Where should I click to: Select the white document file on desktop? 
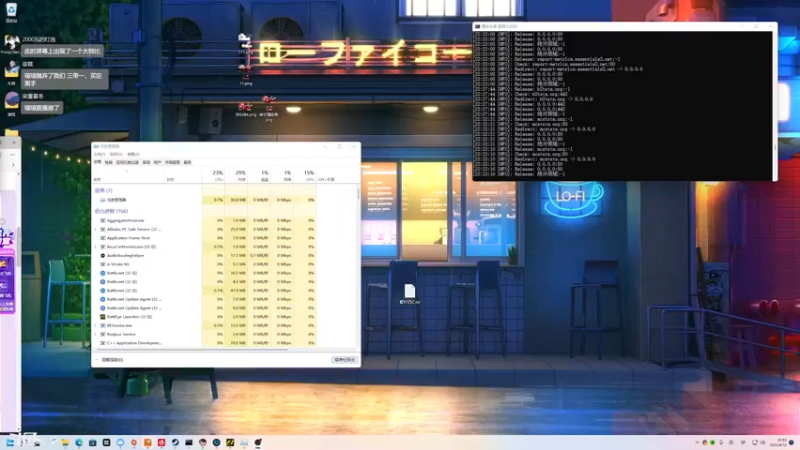pos(410,294)
